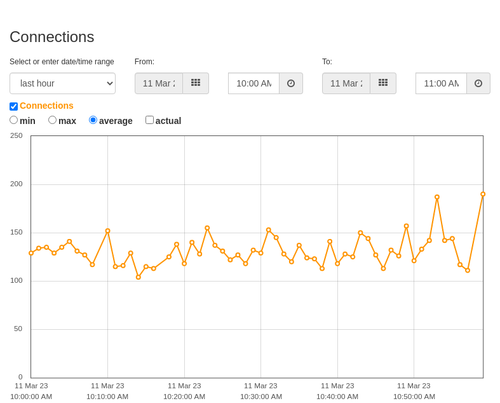500x403 pixels.
Task: Select the max radio button
Action: [52, 120]
